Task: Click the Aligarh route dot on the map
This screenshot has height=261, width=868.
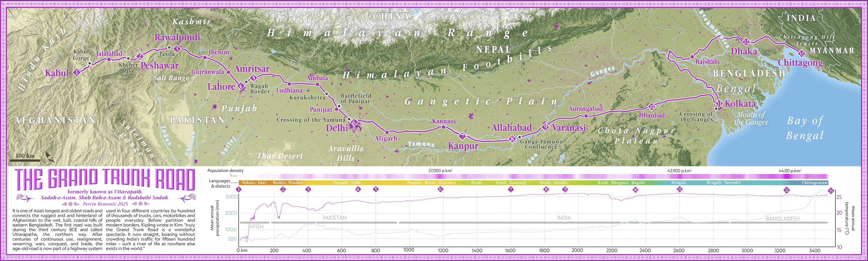Action: (387, 132)
